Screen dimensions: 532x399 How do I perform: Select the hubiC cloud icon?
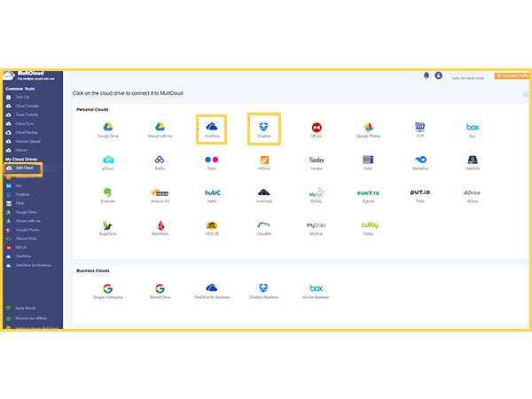coord(212,195)
